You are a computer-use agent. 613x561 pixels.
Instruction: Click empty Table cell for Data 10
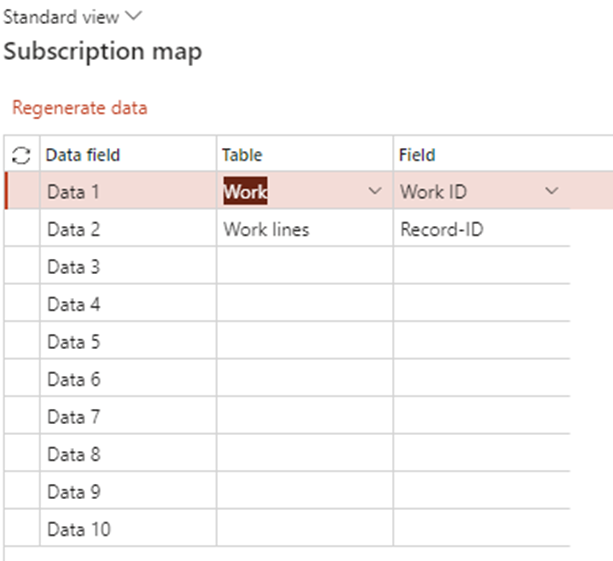click(305, 529)
